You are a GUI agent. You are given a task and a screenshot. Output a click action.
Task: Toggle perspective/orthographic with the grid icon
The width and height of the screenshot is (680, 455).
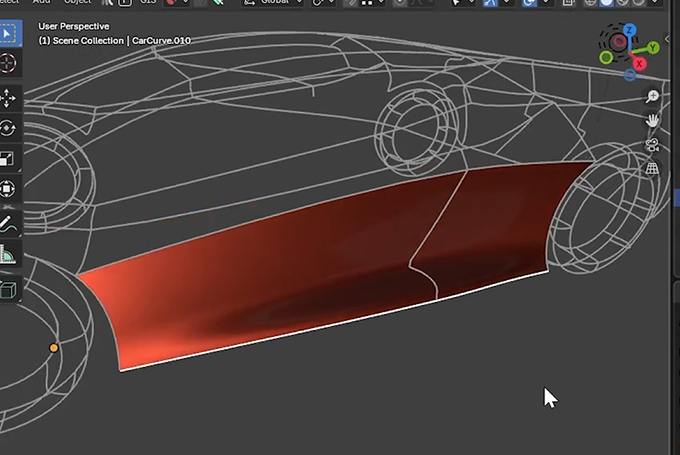pos(652,169)
